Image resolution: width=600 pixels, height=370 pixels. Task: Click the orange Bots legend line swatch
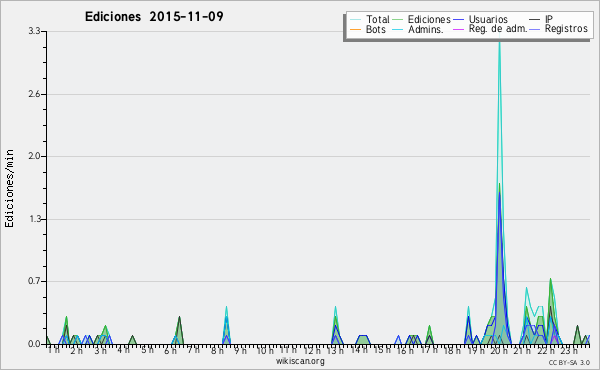(x=355, y=29)
